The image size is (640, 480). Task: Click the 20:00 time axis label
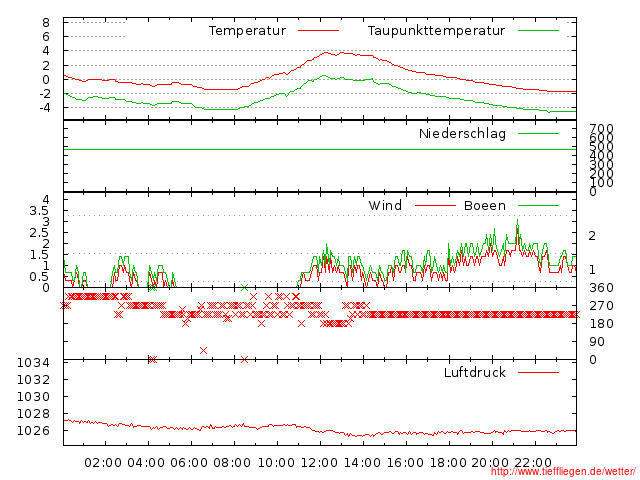pyautogui.click(x=490, y=463)
